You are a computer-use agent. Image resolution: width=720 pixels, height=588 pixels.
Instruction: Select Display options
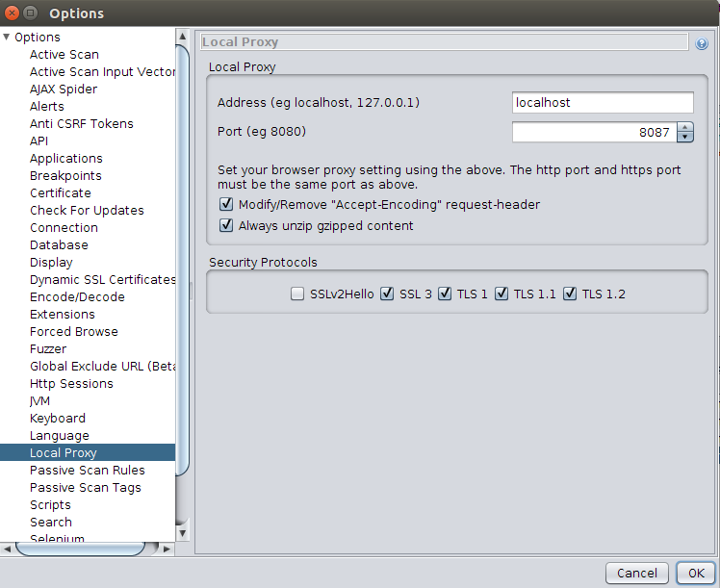click(51, 262)
